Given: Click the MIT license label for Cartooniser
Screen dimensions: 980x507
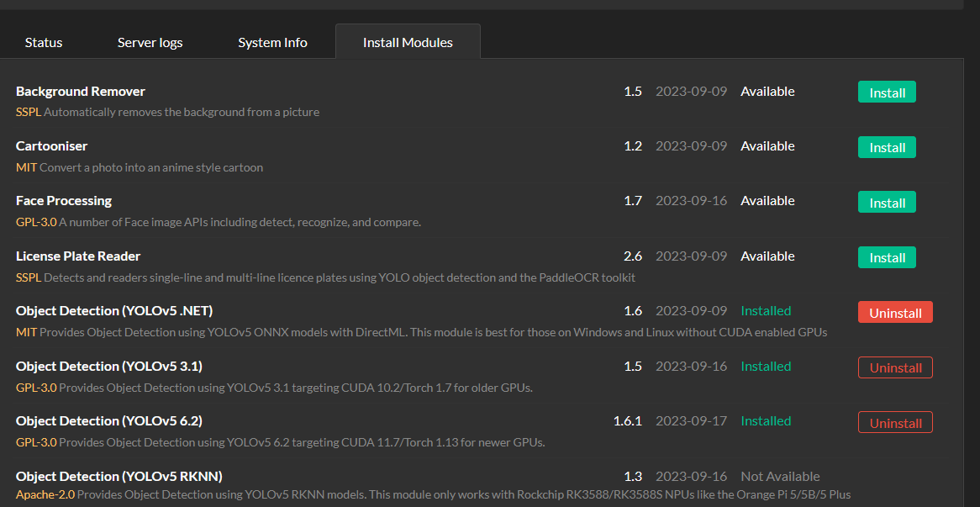Looking at the screenshot, I should pos(26,167).
